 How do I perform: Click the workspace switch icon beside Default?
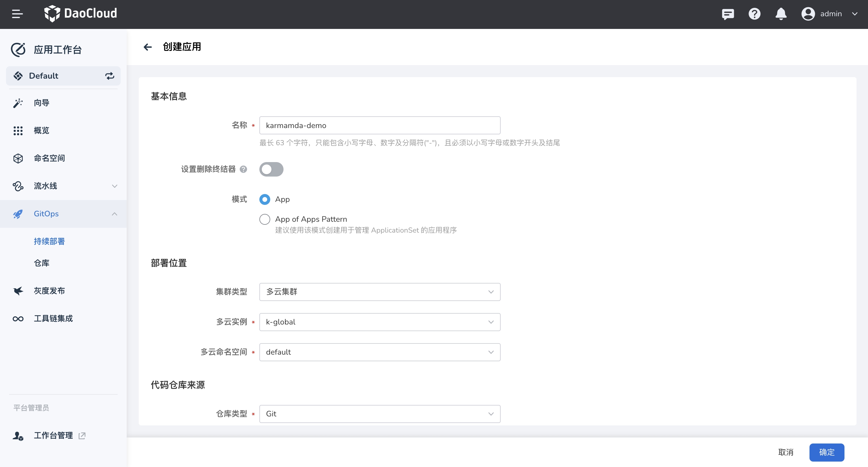(109, 76)
